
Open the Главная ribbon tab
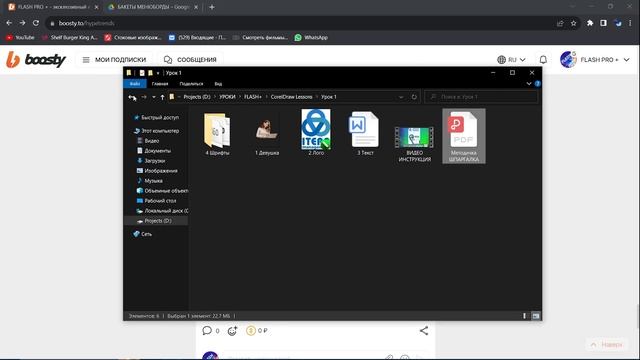point(160,84)
